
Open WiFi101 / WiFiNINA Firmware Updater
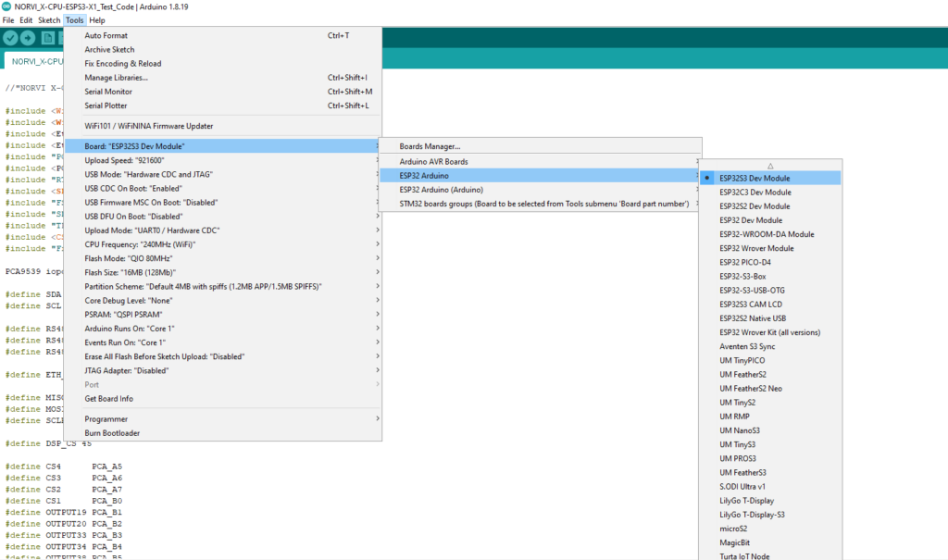click(x=222, y=126)
